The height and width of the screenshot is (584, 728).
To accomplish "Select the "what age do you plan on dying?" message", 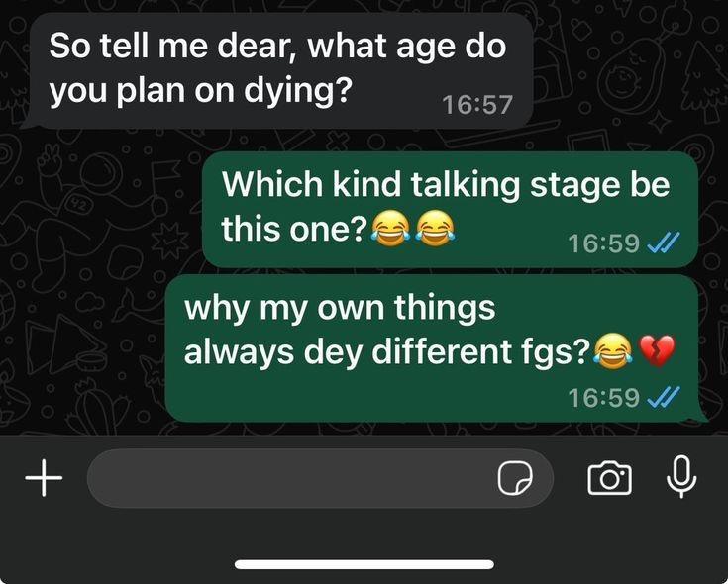I will tap(277, 68).
